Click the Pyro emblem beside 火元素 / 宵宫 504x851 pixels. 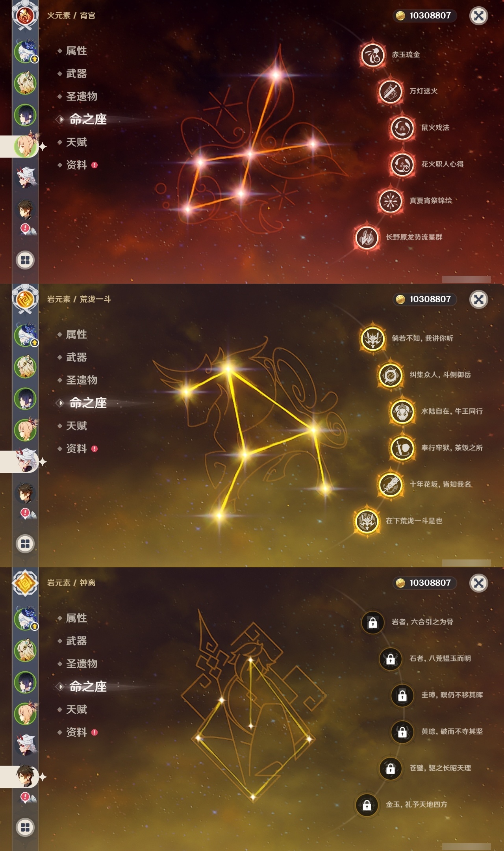[25, 16]
